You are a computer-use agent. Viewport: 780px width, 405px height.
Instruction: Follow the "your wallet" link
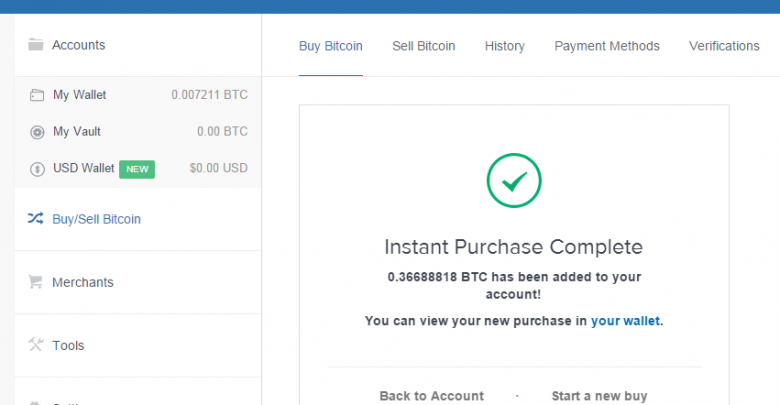pyautogui.click(x=626, y=321)
